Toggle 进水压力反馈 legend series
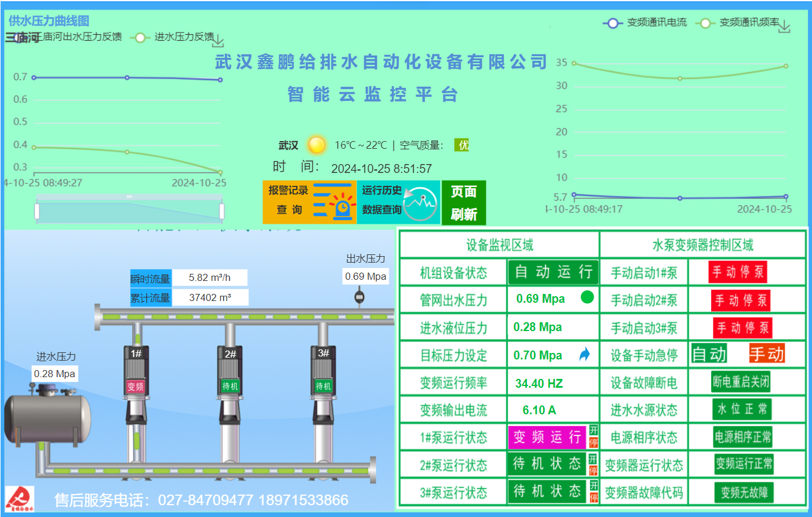This screenshot has width=812, height=517. 173,37
